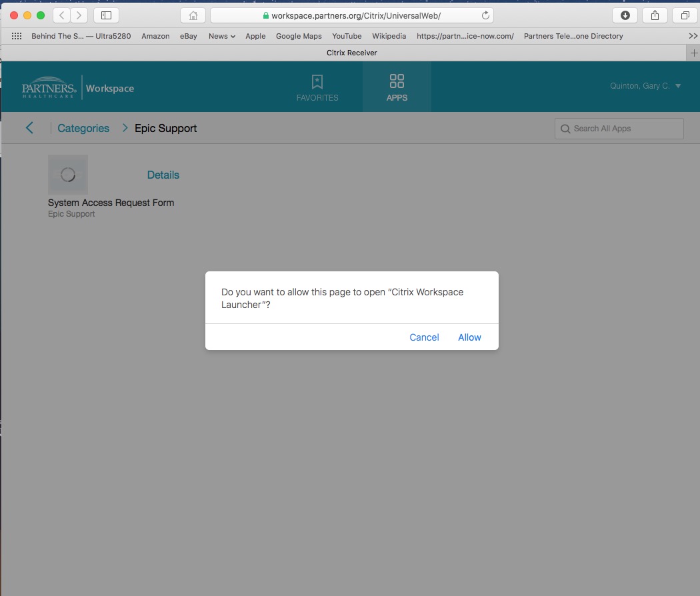
Task: Open the partn...ice-now.com bookmark
Action: click(465, 36)
